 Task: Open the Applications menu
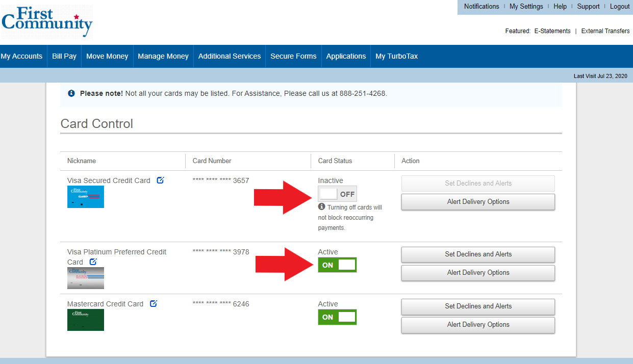tap(346, 56)
